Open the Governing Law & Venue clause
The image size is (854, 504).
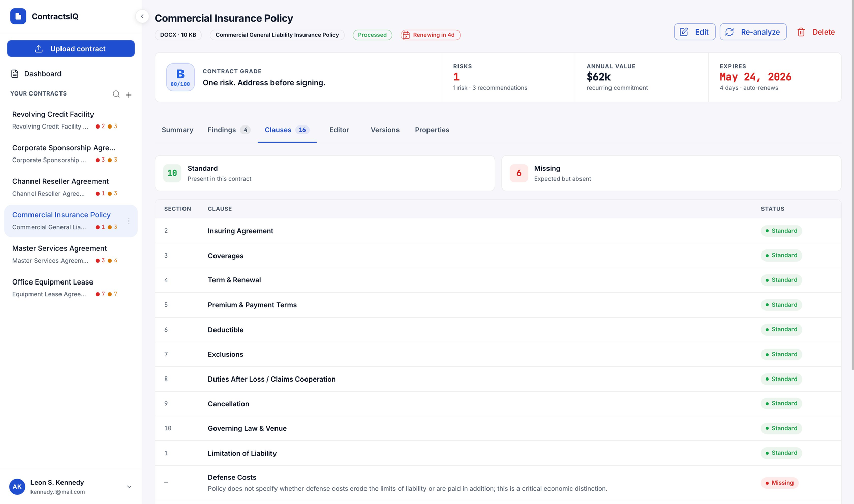(498, 428)
